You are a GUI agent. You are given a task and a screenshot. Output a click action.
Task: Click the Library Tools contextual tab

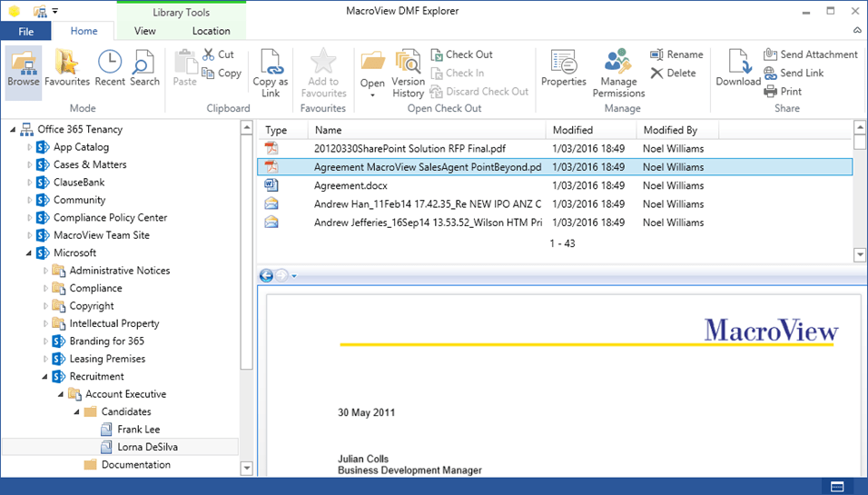click(x=181, y=12)
